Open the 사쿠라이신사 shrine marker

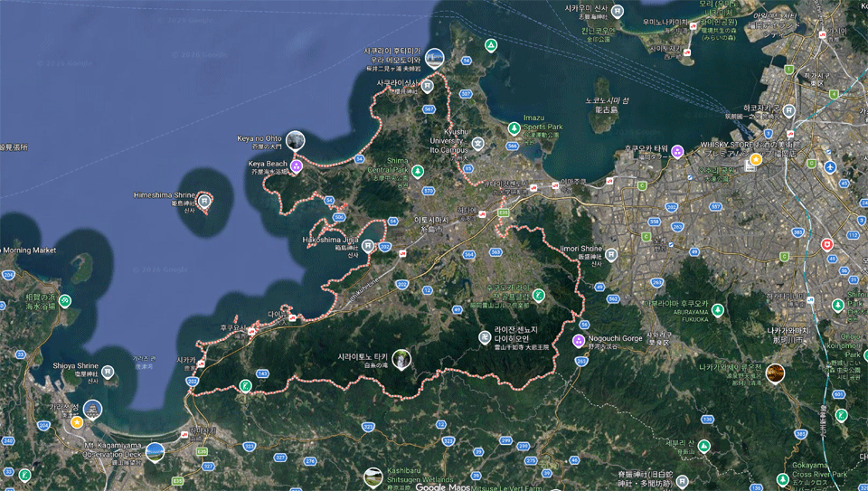428,86
